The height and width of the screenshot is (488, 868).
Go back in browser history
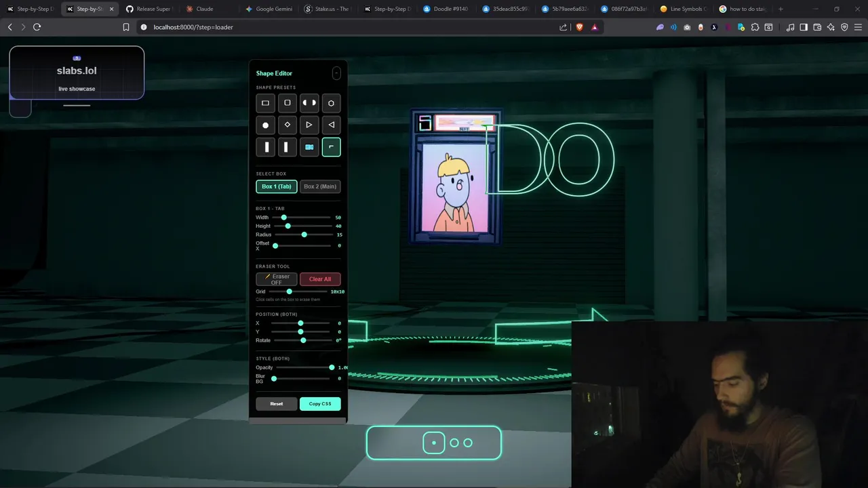point(9,27)
